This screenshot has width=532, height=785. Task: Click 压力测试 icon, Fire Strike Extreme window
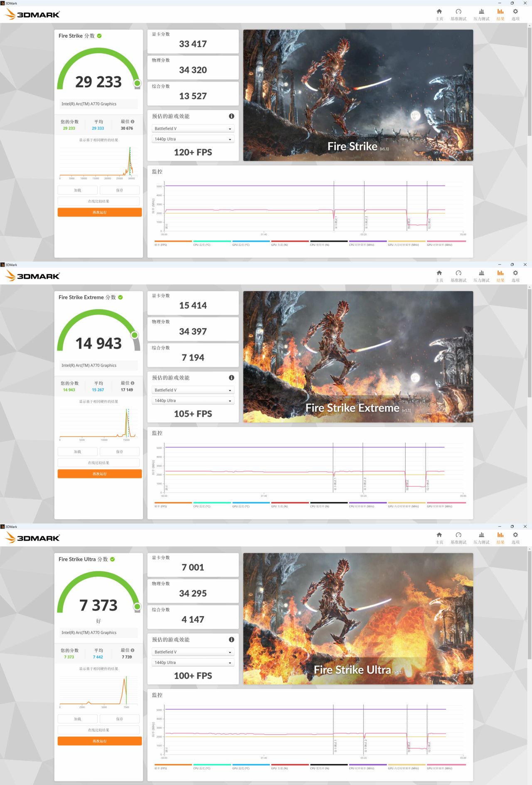click(481, 273)
